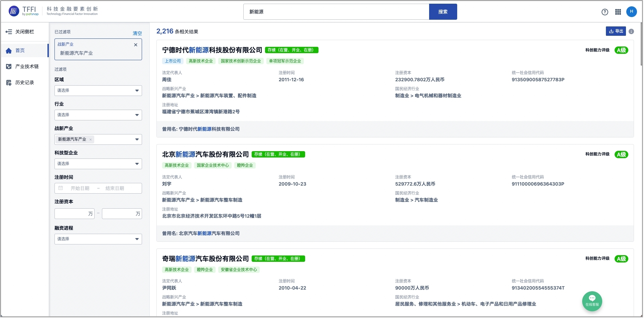Image resolution: width=644 pixels, height=318 pixels.
Task: Open 奇瑞新能源汽车股份有限公司 company title
Action: [x=205, y=259]
